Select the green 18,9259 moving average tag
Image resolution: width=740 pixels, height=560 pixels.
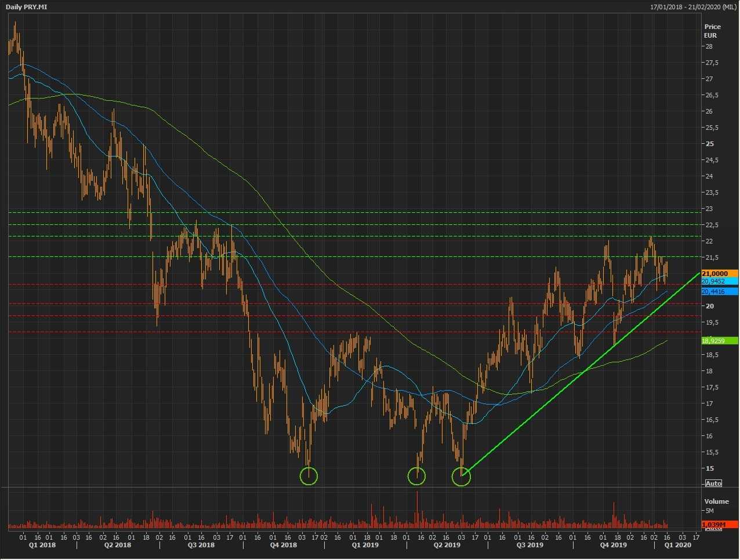click(x=719, y=341)
